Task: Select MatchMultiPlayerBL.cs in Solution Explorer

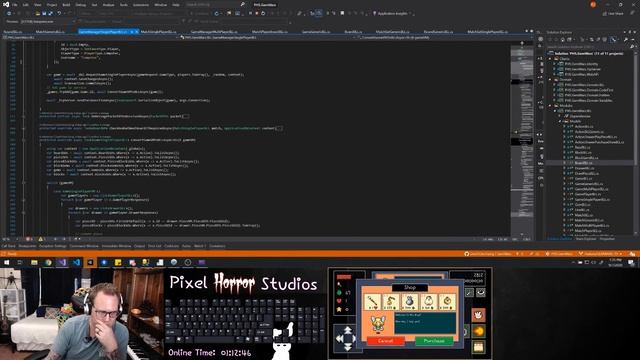Action: pyautogui.click(x=592, y=225)
